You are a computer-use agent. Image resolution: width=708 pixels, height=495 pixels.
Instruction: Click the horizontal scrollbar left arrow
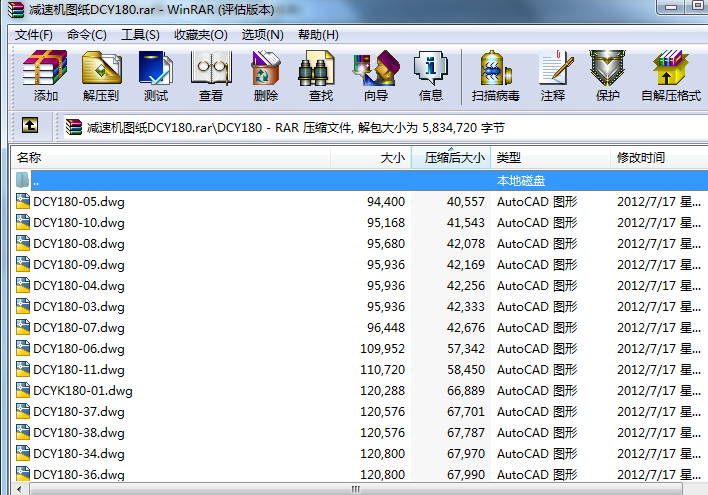(19, 489)
